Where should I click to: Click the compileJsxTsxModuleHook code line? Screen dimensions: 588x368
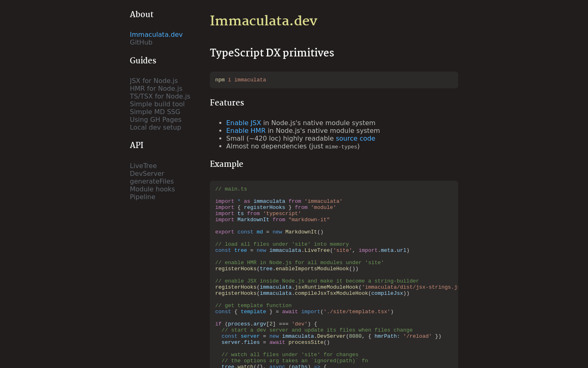[312, 293]
